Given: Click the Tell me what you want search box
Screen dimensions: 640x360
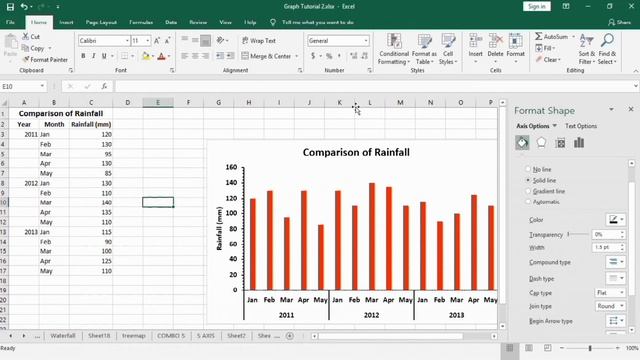Looking at the screenshot, I should pyautogui.click(x=318, y=22).
